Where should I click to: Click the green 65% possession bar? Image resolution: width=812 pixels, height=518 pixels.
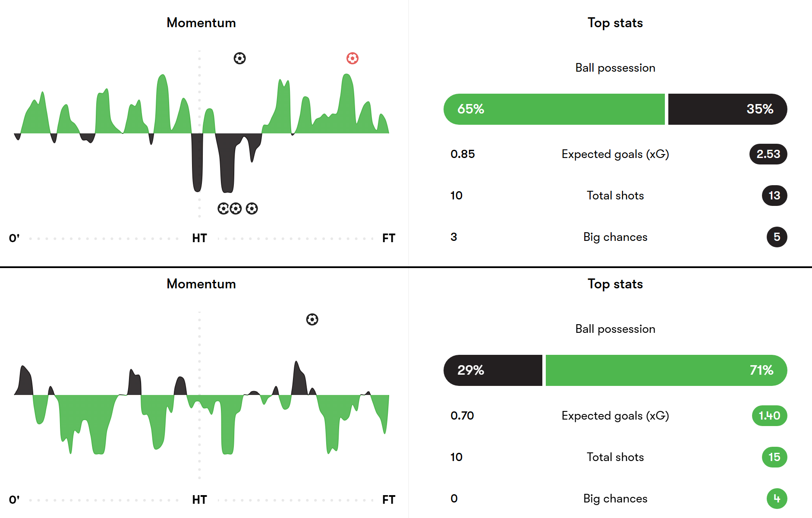(554, 109)
